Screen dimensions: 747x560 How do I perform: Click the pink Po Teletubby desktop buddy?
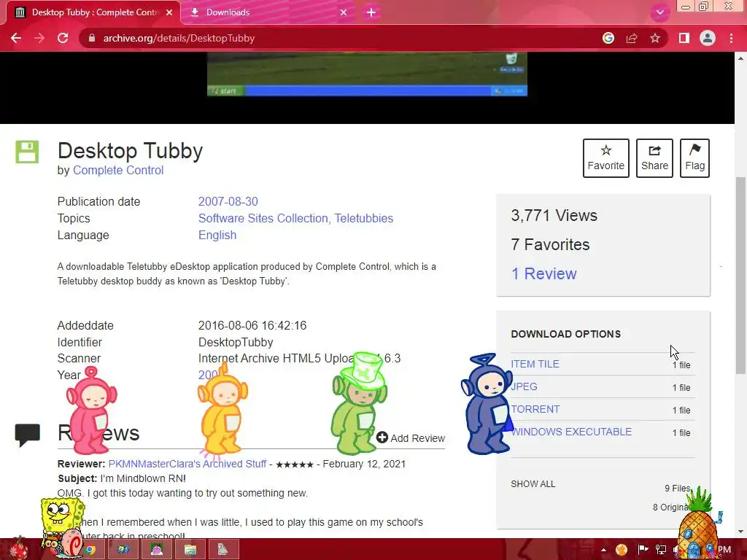[x=91, y=410]
